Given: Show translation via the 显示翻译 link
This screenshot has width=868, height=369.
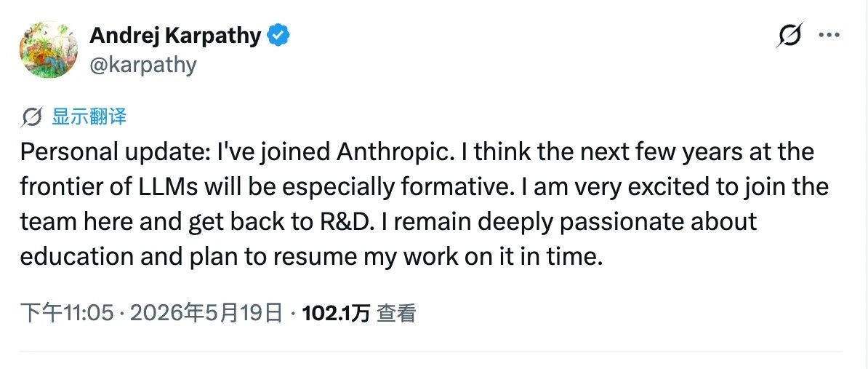Looking at the screenshot, I should point(89,116).
